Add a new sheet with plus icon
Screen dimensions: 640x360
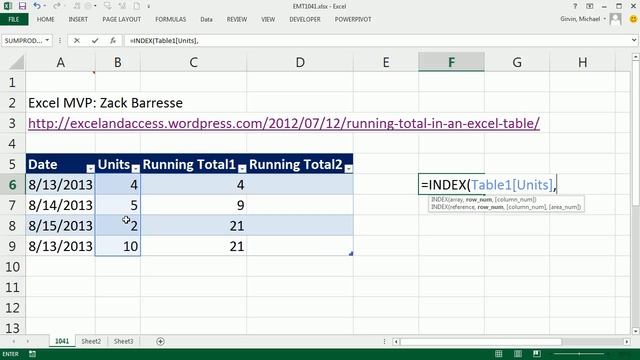(x=160, y=341)
